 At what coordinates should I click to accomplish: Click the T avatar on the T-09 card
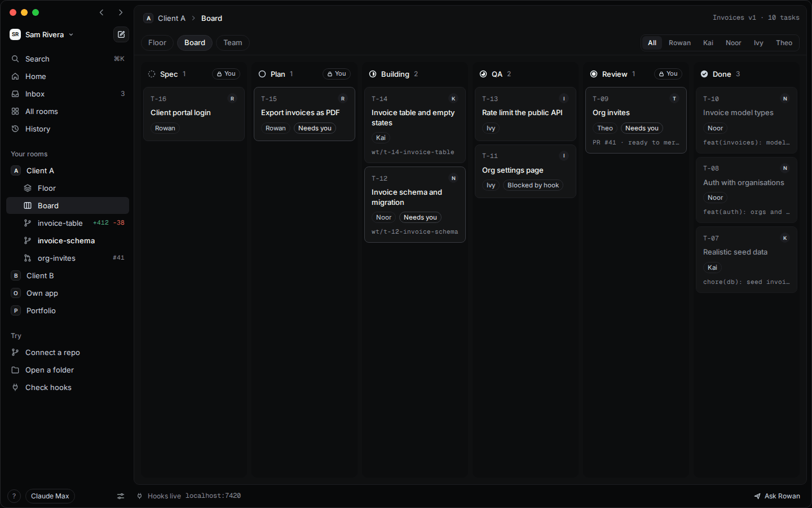pos(674,99)
